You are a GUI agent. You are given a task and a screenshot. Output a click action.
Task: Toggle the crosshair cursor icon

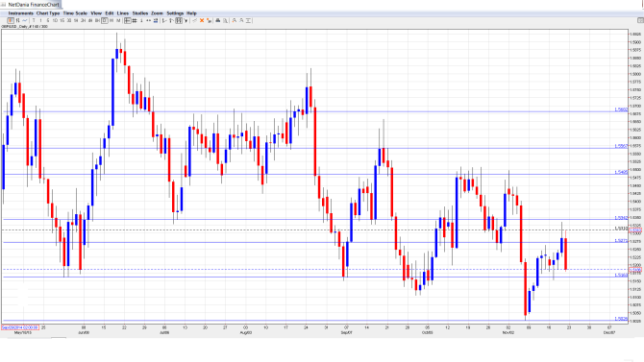[x=128, y=20]
